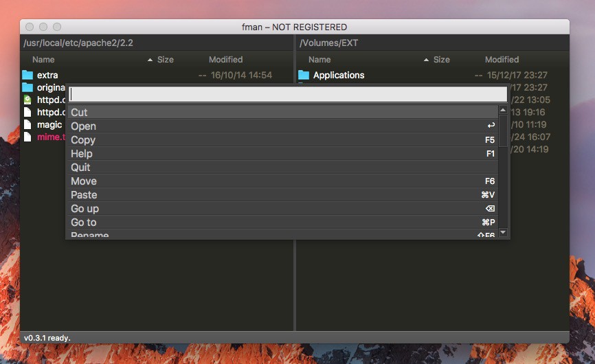
Task: Click the magic file icon
Action: pyautogui.click(x=27, y=124)
